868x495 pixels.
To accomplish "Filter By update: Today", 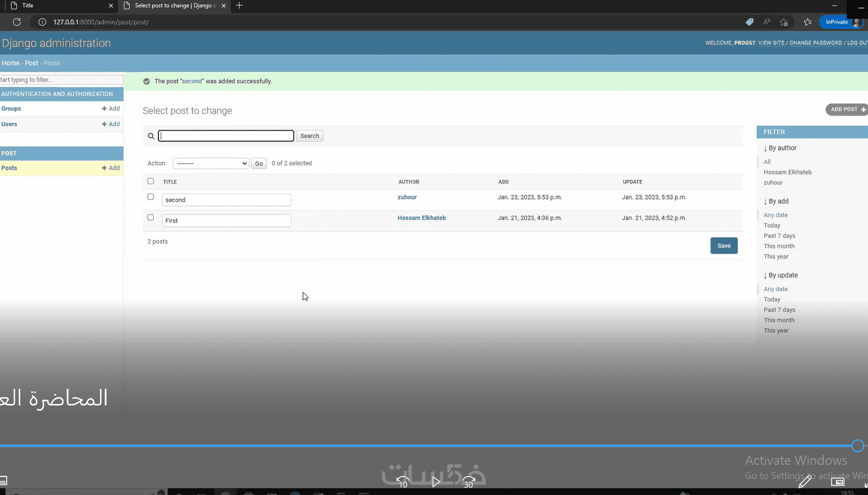I will coord(772,300).
